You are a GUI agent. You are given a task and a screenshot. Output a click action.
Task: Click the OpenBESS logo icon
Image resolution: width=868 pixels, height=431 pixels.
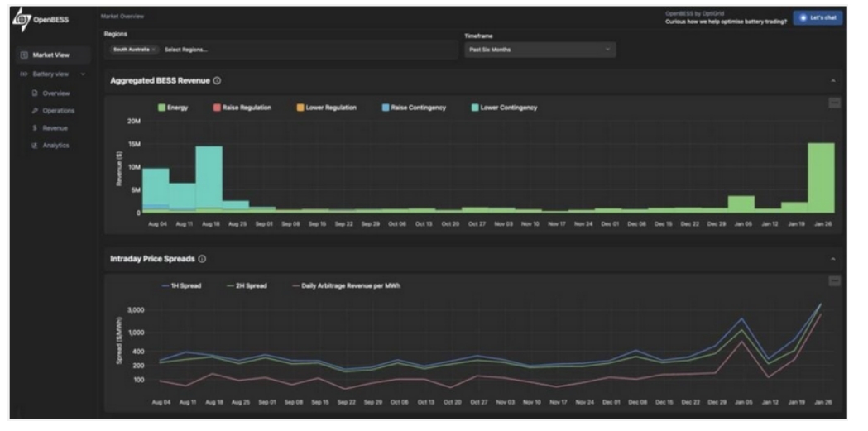click(22, 19)
